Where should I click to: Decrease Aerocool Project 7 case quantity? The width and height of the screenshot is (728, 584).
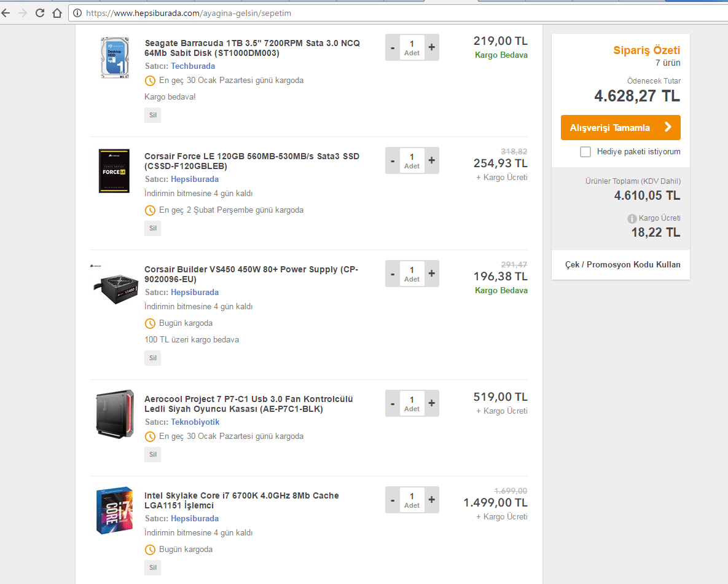(393, 403)
